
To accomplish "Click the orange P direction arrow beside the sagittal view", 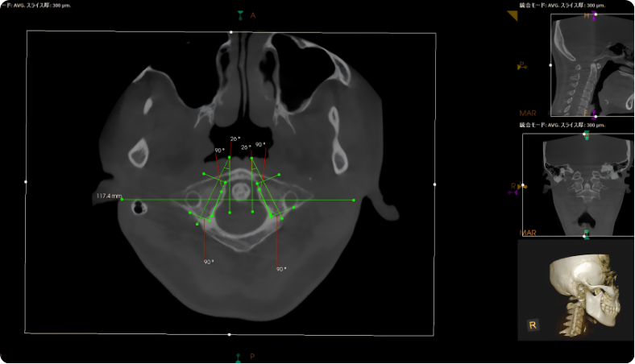I will pos(522,65).
